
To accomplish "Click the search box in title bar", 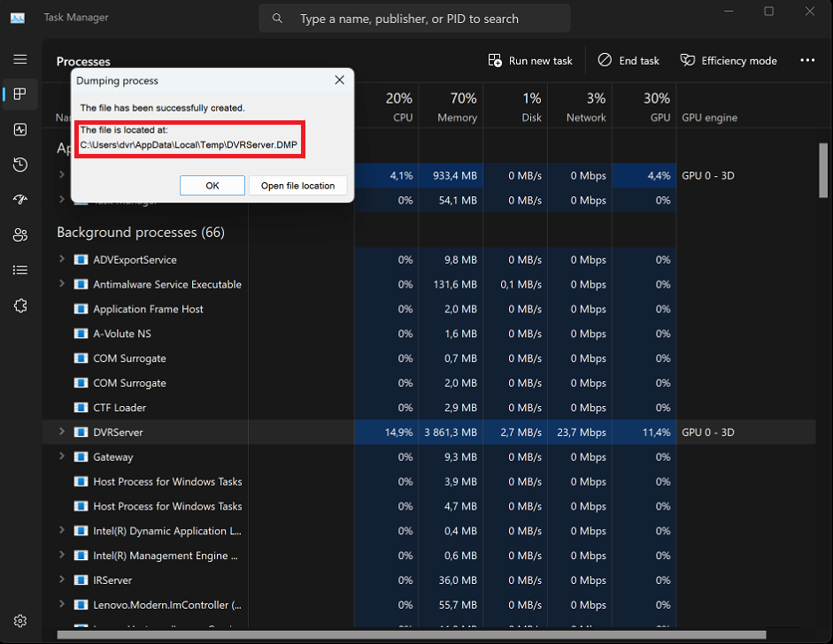I will pyautogui.click(x=414, y=19).
